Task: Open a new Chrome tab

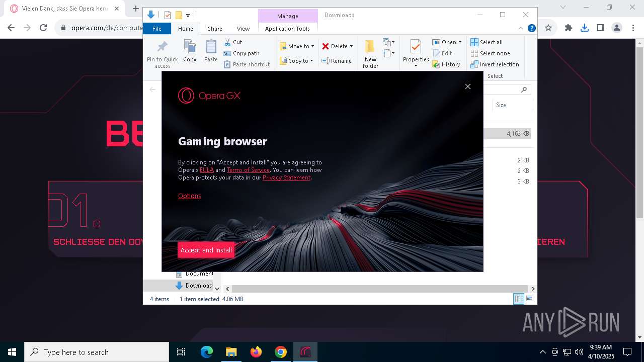Action: point(135,8)
